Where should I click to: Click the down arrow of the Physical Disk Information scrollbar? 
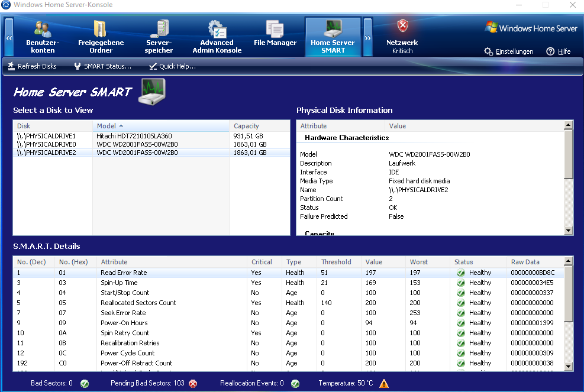pyautogui.click(x=569, y=231)
